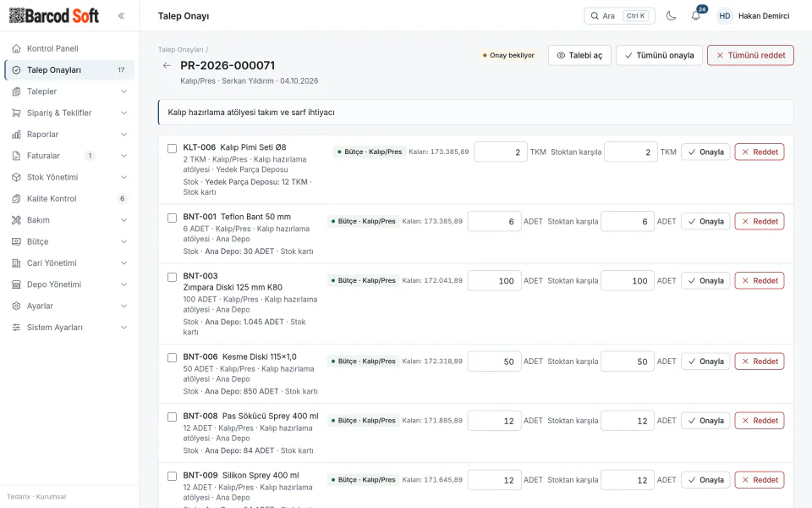Expand the Sipariş & Teklifler chevron
Image resolution: width=812 pixels, height=508 pixels.
pyautogui.click(x=123, y=113)
